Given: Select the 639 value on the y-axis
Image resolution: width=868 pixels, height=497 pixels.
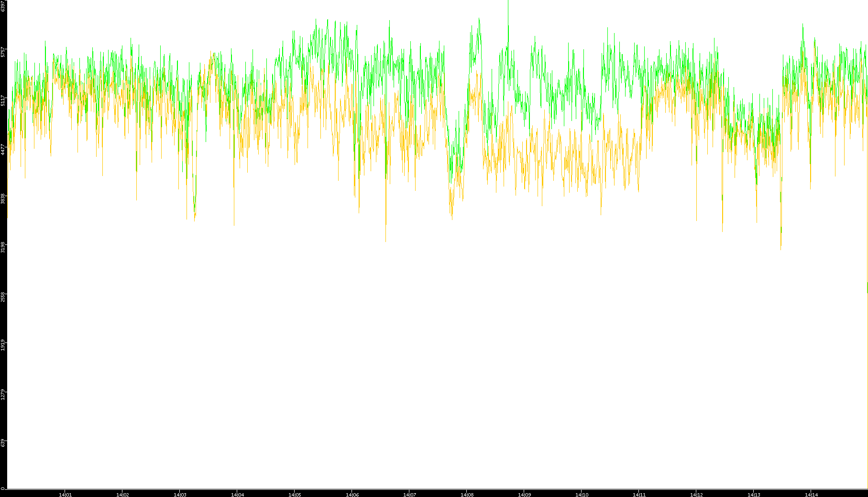Looking at the screenshot, I should pyautogui.click(x=3, y=443).
